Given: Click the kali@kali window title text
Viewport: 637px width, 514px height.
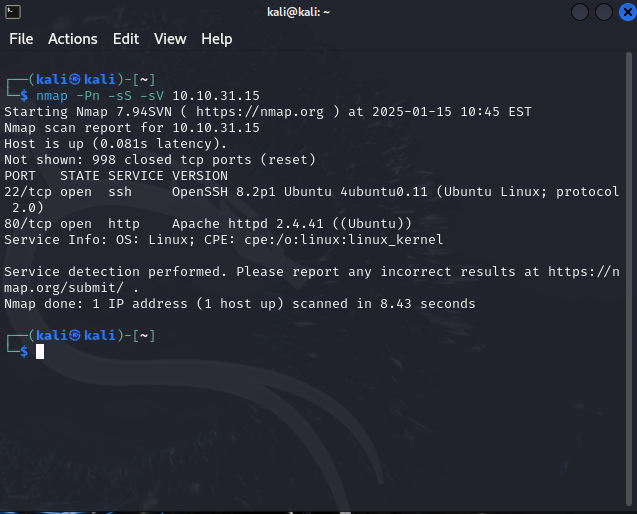Looking at the screenshot, I should pyautogui.click(x=299, y=12).
